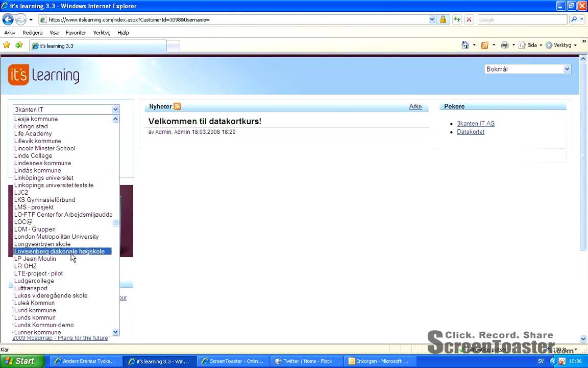This screenshot has width=588, height=368.
Task: Expand the Bokmål language dropdown
Action: (567, 69)
